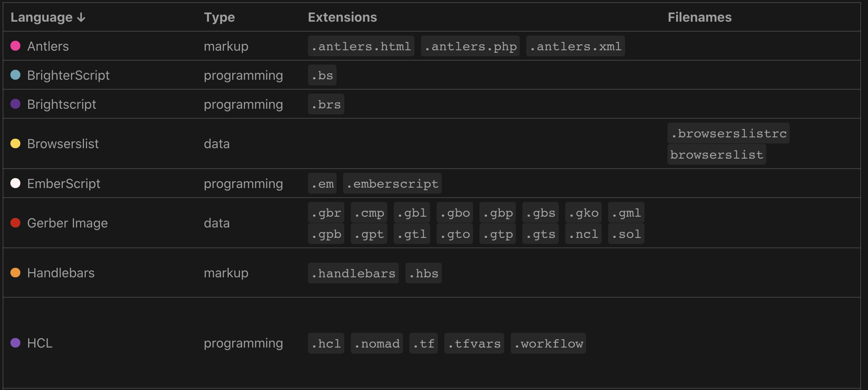Screen dimensions: 868x390
Task: Click the Brightscript purple language dot
Action: click(16, 104)
